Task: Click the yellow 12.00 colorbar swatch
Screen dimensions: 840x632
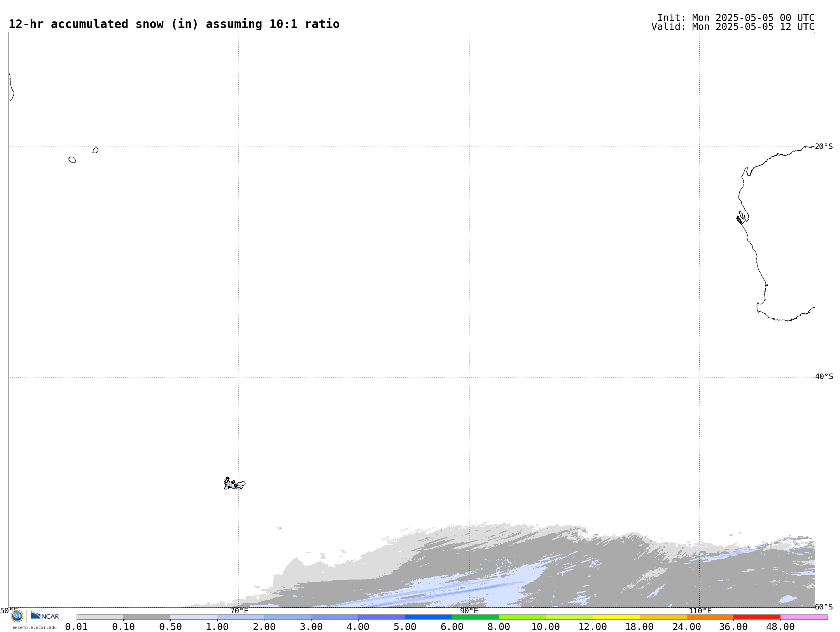Action: point(616,617)
